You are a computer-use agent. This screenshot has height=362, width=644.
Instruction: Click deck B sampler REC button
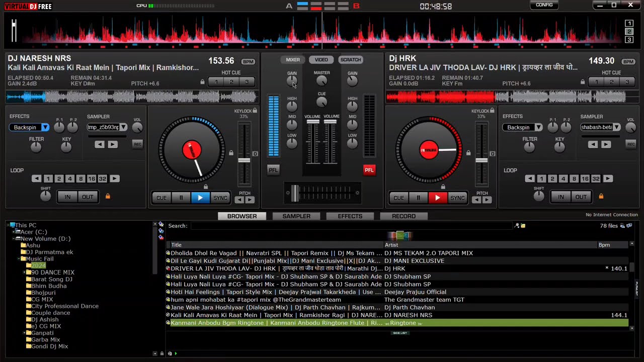(630, 144)
